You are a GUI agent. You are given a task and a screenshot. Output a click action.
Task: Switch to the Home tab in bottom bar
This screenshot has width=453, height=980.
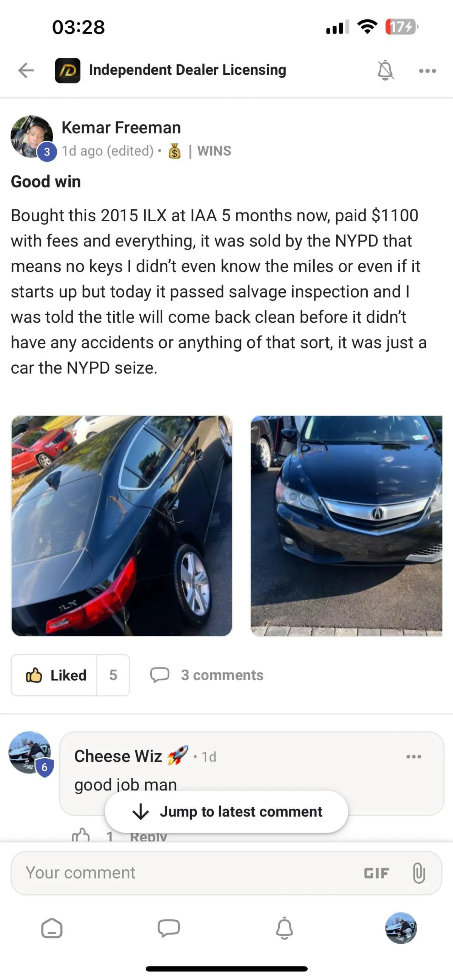(52, 928)
